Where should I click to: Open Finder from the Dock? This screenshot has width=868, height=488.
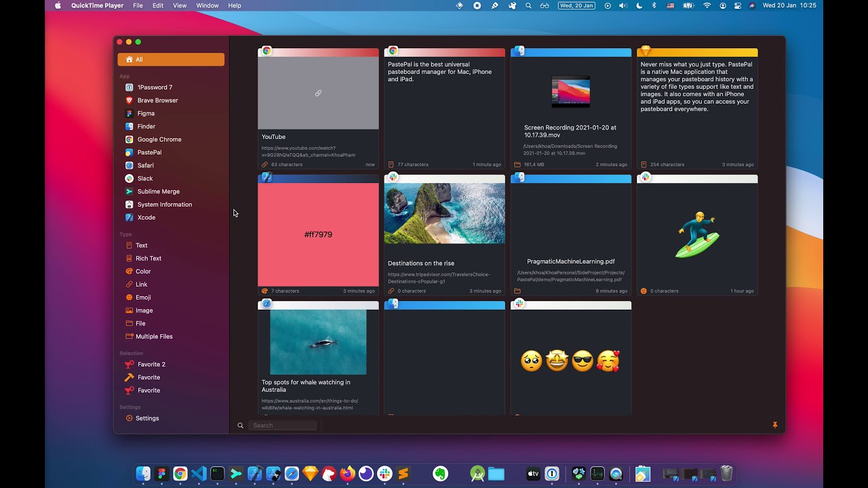point(143,474)
